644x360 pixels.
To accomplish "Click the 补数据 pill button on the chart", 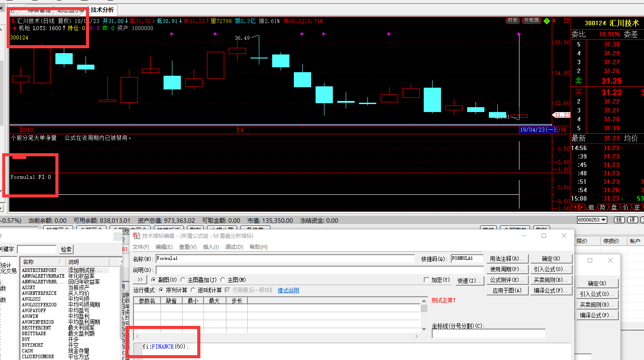I will point(532,20).
